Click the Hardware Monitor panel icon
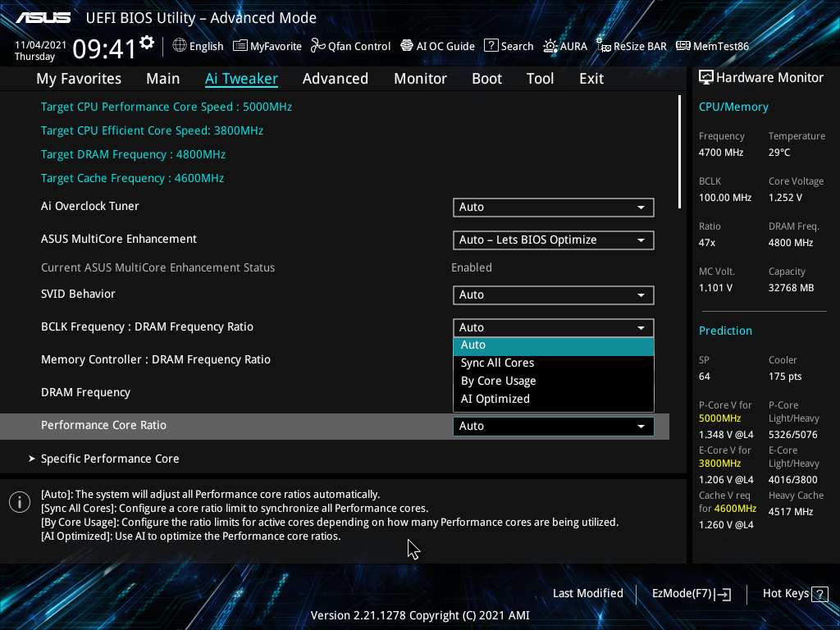840x630 pixels. (706, 78)
